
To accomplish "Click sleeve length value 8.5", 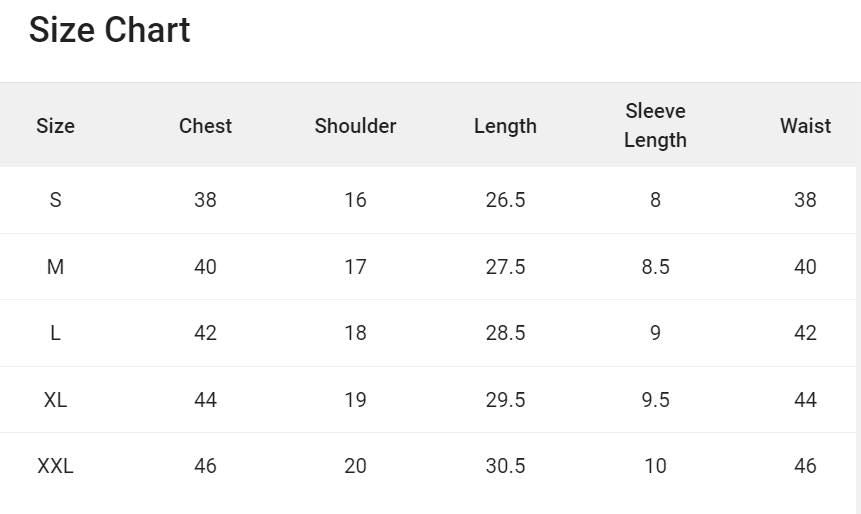I will pyautogui.click(x=655, y=267).
